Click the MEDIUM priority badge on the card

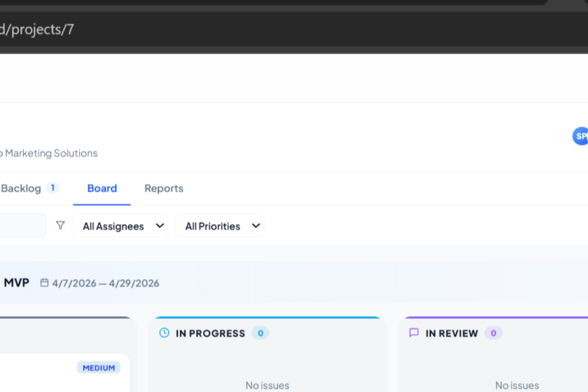point(99,367)
